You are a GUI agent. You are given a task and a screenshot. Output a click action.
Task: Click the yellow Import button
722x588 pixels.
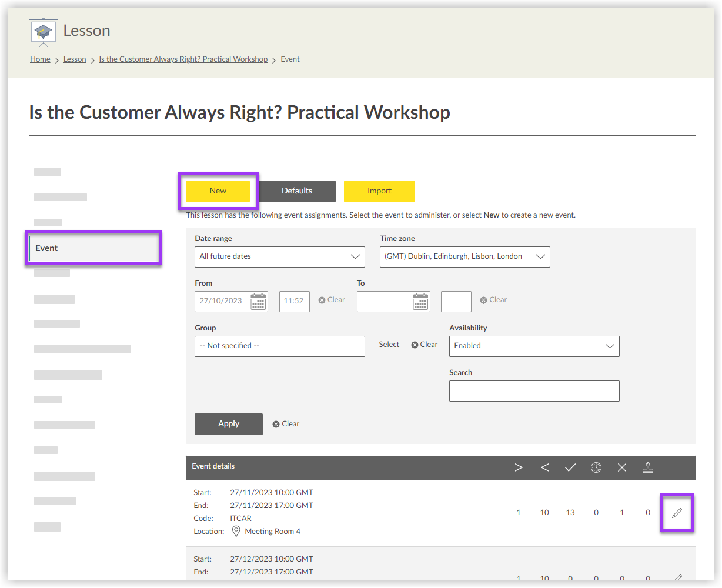tap(379, 191)
